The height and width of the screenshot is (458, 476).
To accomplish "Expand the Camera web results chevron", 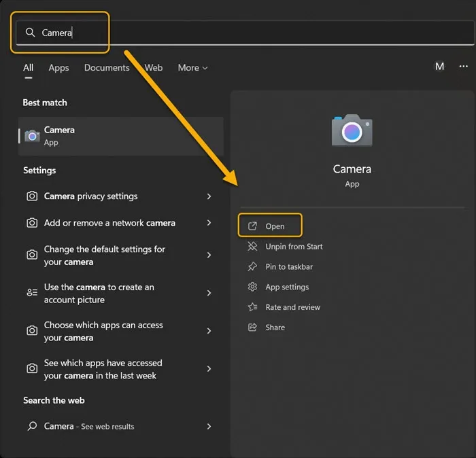I will tap(209, 427).
